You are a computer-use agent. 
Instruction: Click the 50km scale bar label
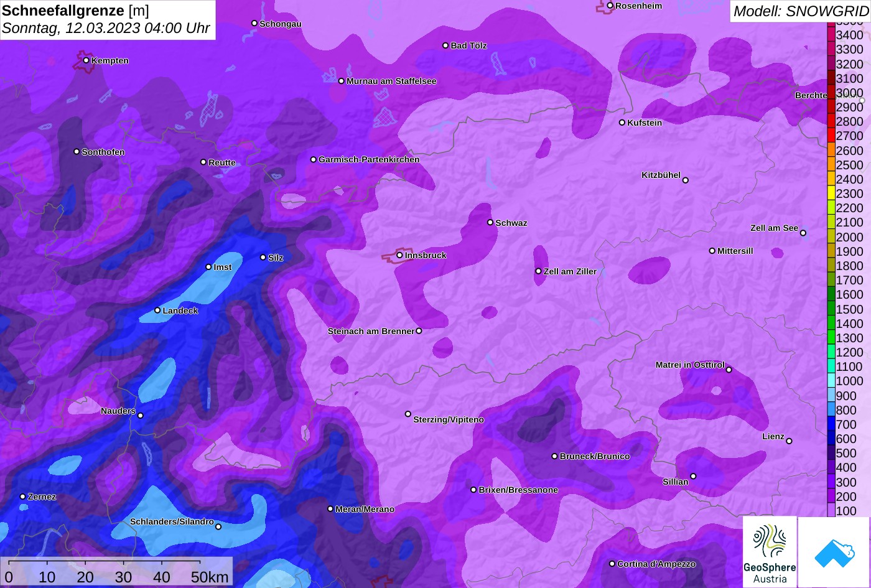click(x=210, y=577)
